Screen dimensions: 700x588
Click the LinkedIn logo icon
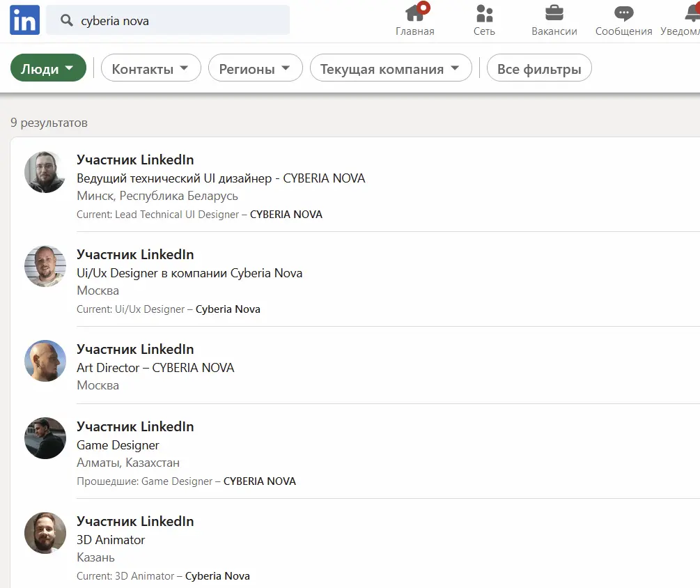point(24,20)
